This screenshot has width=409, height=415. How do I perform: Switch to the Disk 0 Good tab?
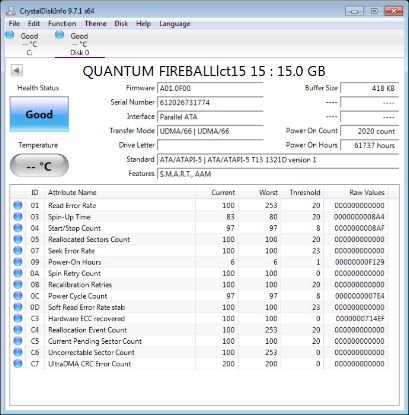pyautogui.click(x=80, y=44)
